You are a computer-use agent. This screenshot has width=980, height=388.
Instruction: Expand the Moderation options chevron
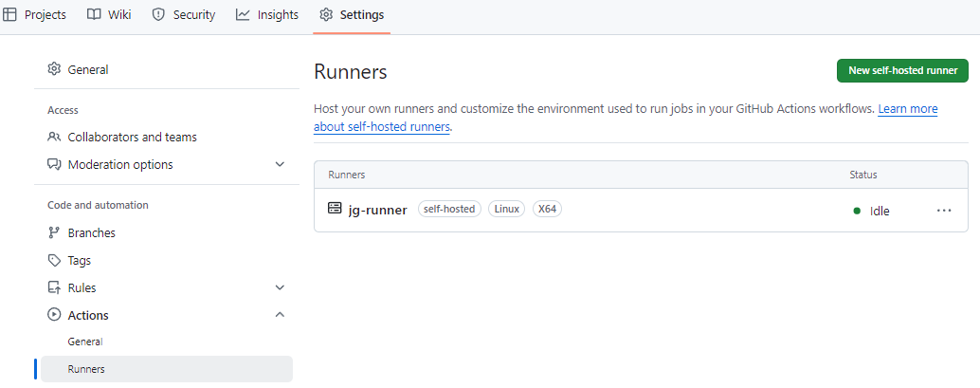[x=280, y=164]
